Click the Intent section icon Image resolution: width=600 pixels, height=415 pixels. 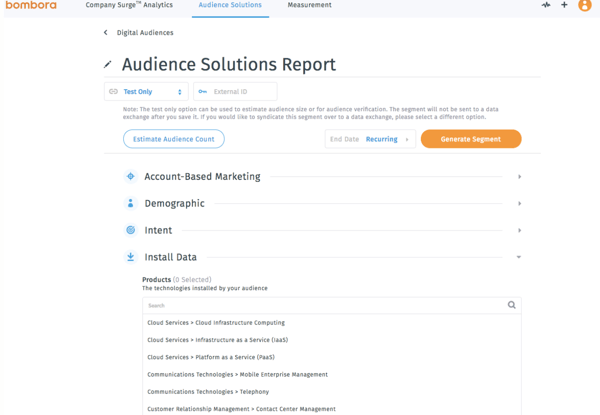point(130,230)
